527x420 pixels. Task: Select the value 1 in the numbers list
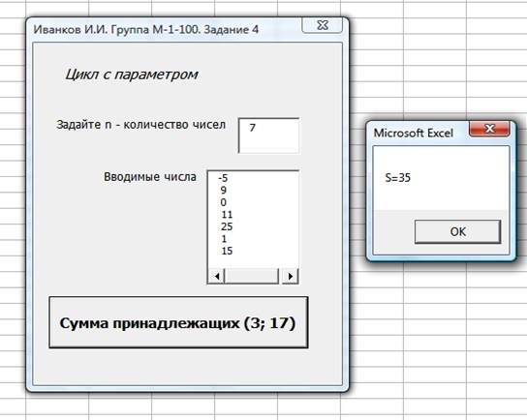point(224,239)
